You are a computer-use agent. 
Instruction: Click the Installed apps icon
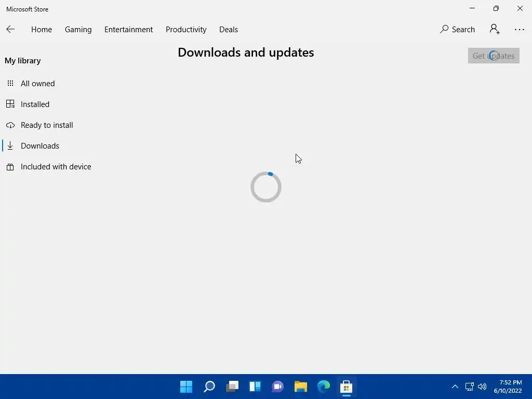pos(10,104)
